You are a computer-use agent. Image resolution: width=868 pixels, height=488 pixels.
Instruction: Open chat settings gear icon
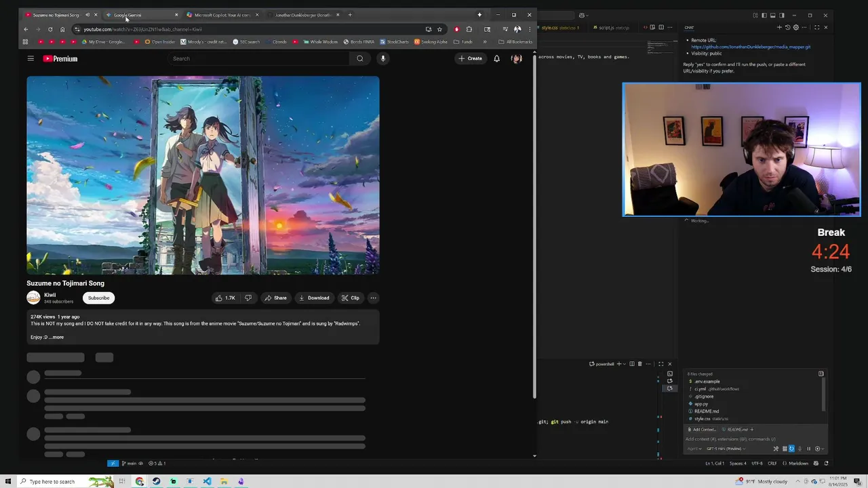tap(795, 27)
